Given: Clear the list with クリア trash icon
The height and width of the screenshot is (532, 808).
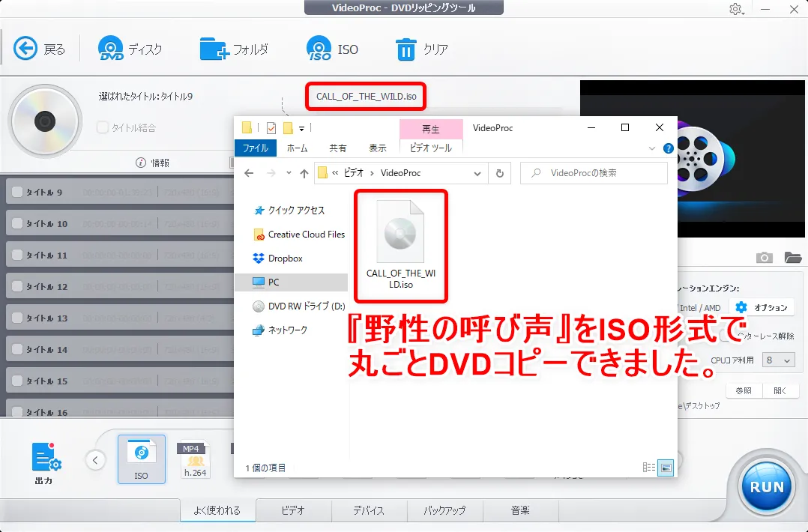Looking at the screenshot, I should tap(421, 49).
